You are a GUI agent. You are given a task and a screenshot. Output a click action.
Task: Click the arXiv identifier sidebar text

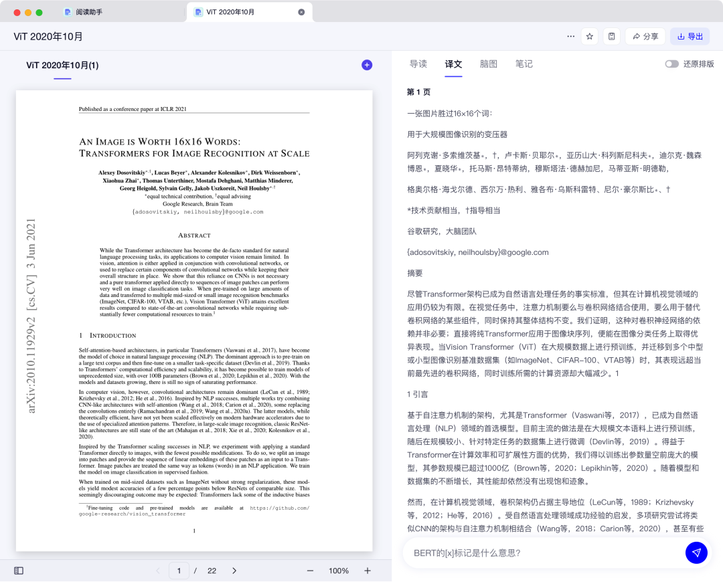(x=31, y=316)
